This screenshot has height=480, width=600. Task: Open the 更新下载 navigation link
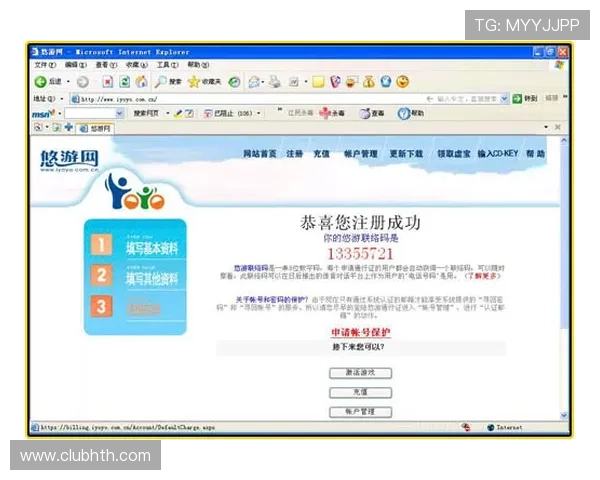click(x=406, y=154)
